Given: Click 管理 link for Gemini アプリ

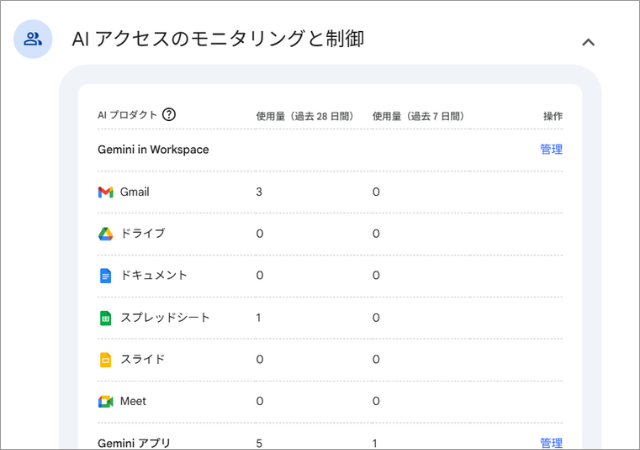Looking at the screenshot, I should [x=551, y=443].
